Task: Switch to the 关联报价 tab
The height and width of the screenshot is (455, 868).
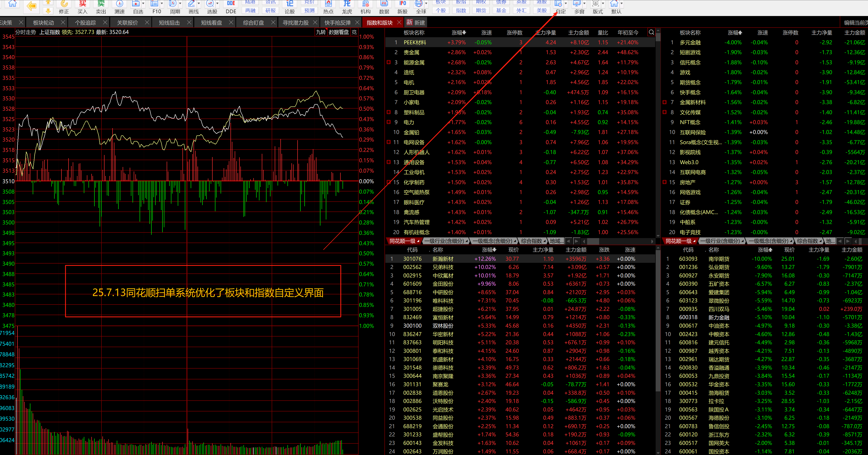Action: (127, 23)
